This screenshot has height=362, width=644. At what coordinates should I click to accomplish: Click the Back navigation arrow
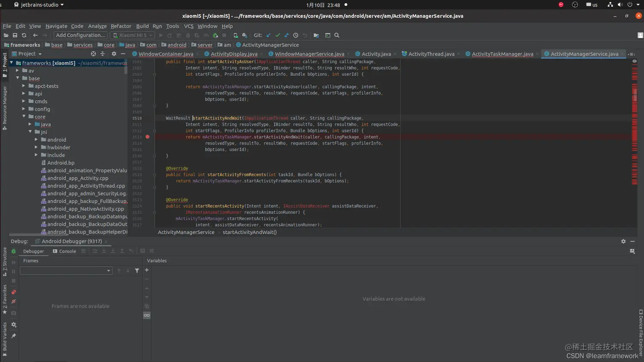coord(35,35)
